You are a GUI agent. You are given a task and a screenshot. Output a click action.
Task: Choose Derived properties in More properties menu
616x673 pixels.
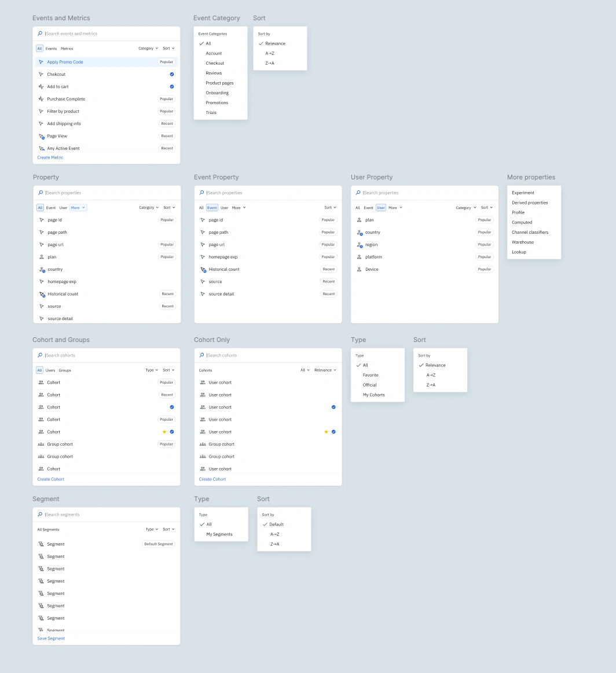coord(530,203)
